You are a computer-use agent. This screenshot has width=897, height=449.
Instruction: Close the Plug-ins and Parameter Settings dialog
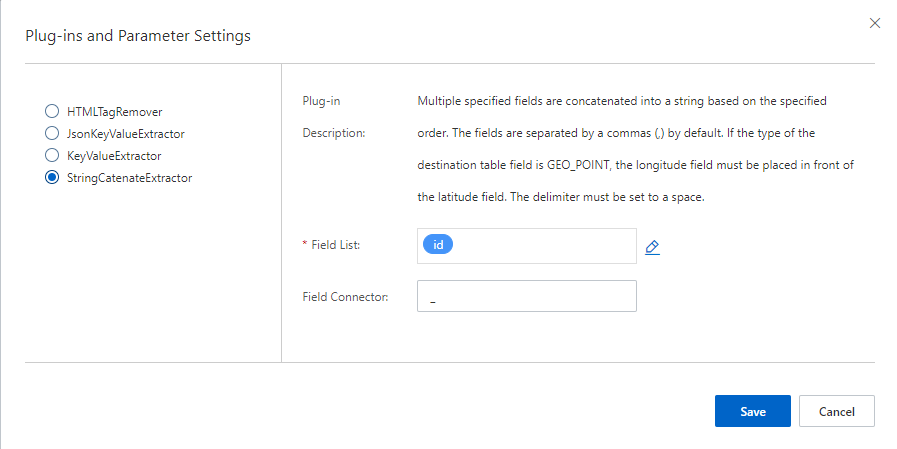[x=875, y=23]
